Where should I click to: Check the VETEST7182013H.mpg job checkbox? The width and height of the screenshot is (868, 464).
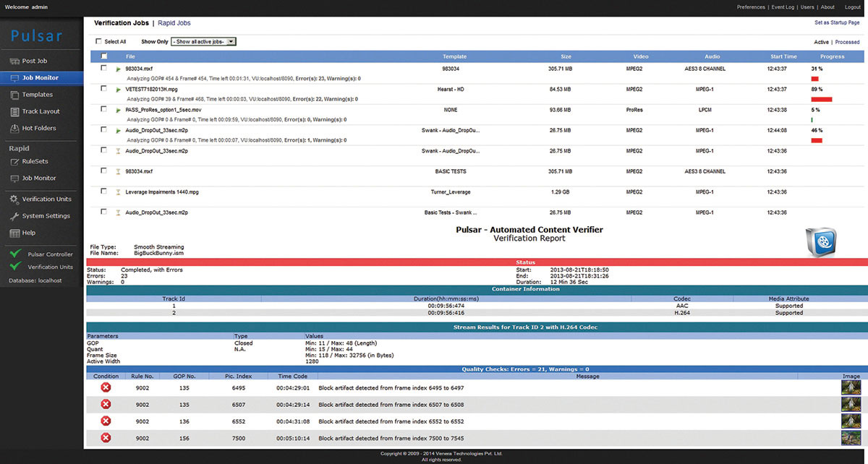coord(104,89)
